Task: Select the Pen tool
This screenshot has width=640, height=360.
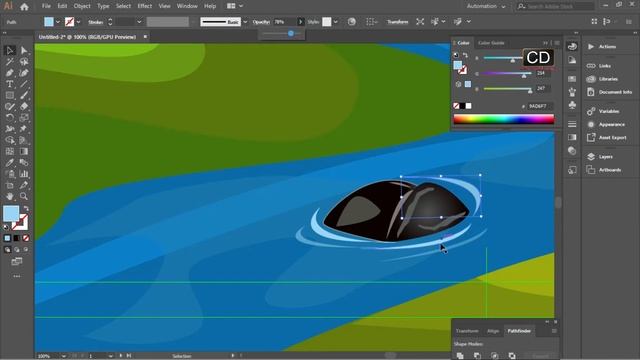Action: coord(10,73)
